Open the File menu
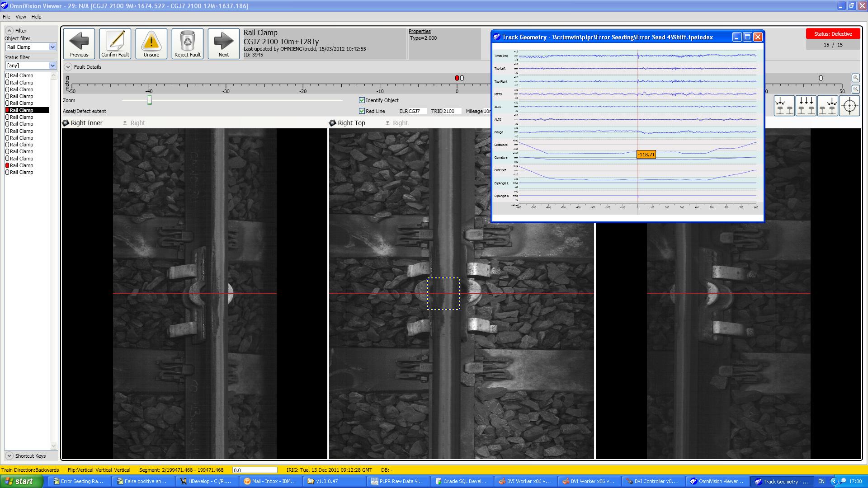Image resolution: width=868 pixels, height=488 pixels. tap(6, 17)
